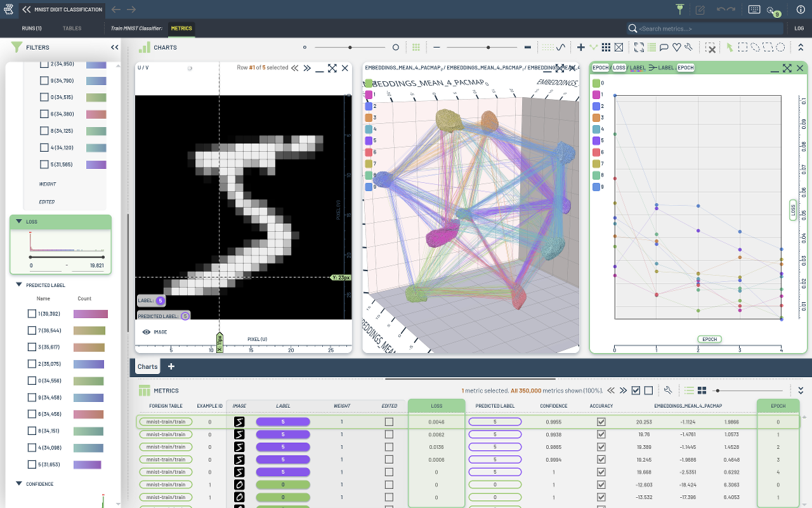Click the comment bubble icon in charts toolbar
The width and height of the screenshot is (812, 508).
pos(664,48)
